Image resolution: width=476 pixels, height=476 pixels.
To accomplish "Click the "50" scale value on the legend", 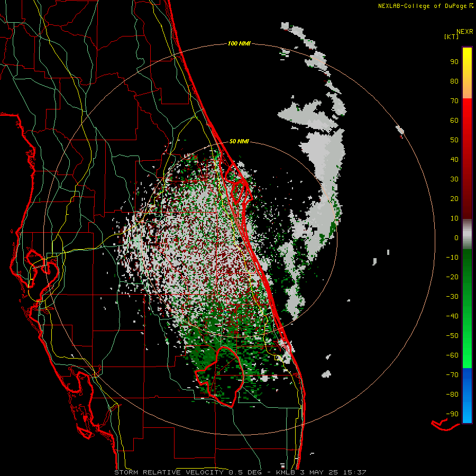I will tap(454, 140).
